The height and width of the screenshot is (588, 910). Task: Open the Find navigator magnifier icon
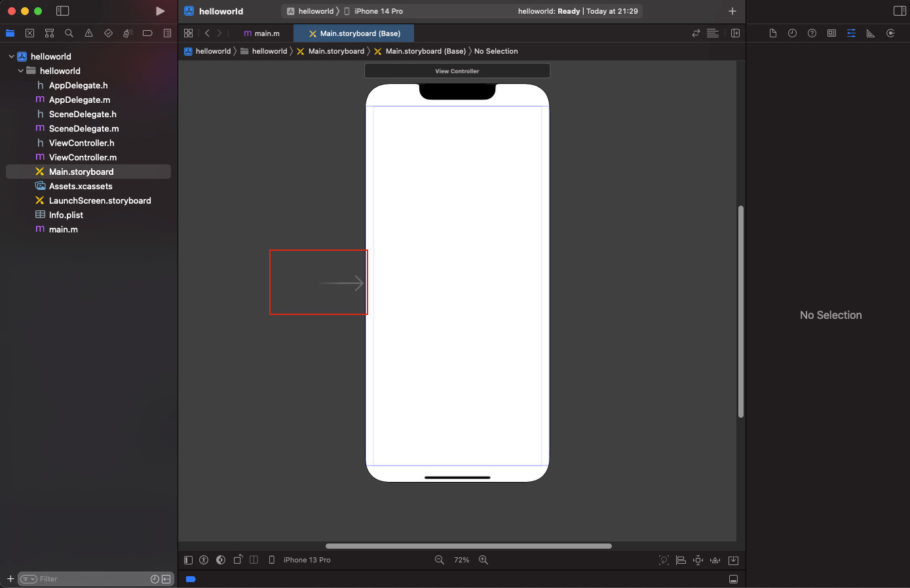coord(69,33)
